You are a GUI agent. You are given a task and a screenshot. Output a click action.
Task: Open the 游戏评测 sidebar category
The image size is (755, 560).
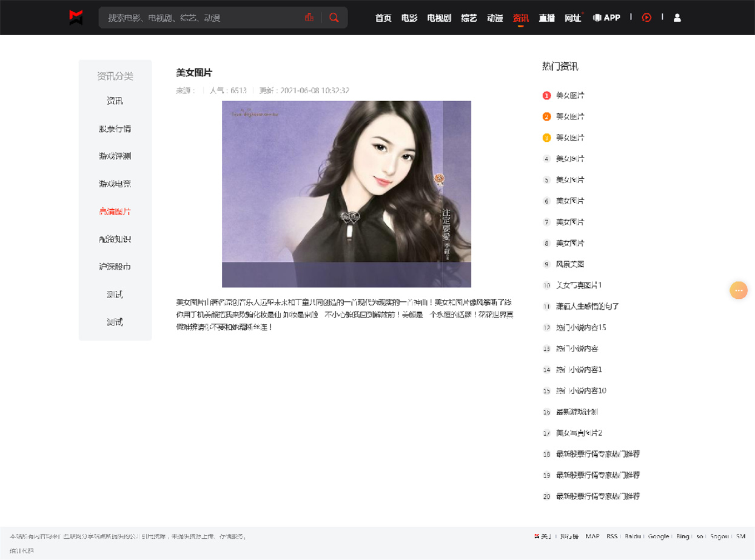(x=115, y=156)
